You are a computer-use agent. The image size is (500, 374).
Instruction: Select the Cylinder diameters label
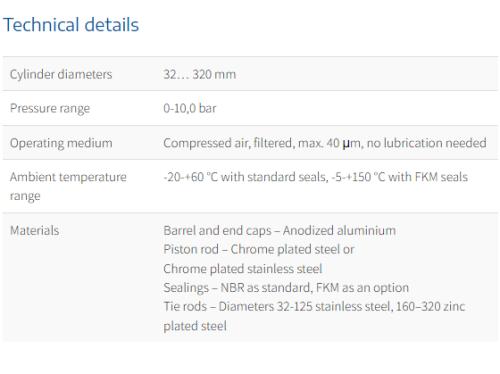click(x=61, y=74)
